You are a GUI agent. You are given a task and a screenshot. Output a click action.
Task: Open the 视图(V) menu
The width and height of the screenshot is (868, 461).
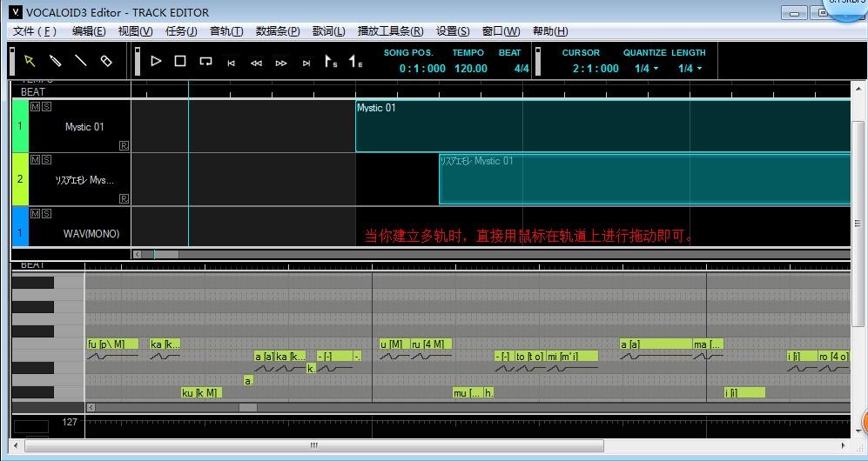point(135,31)
